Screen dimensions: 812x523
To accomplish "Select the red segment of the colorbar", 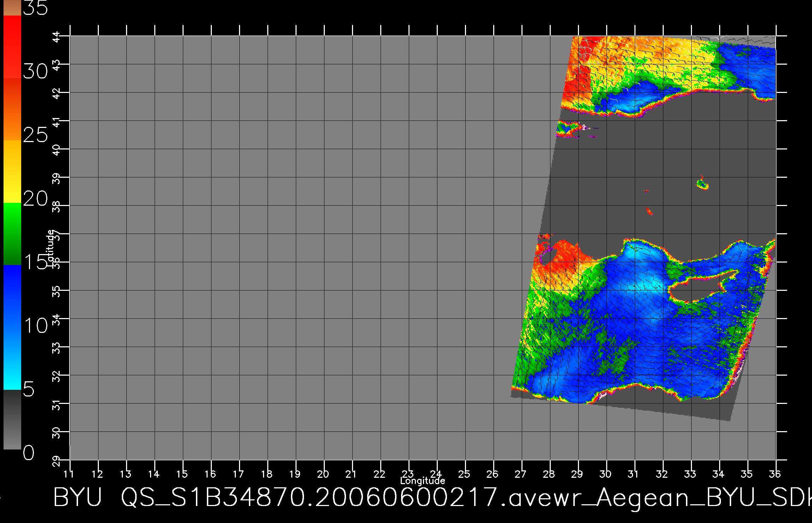I will click(x=12, y=47).
